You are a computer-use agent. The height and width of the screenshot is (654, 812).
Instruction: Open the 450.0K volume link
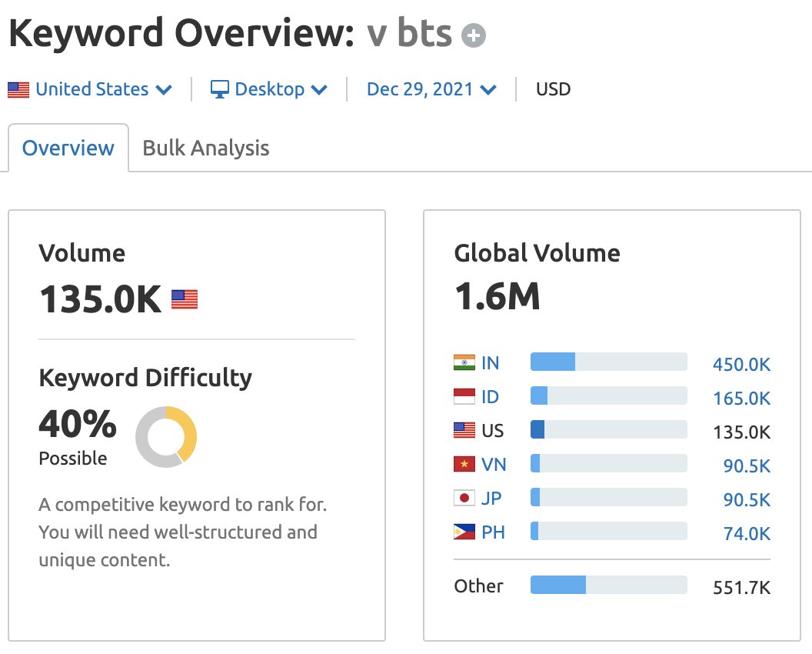(x=741, y=364)
